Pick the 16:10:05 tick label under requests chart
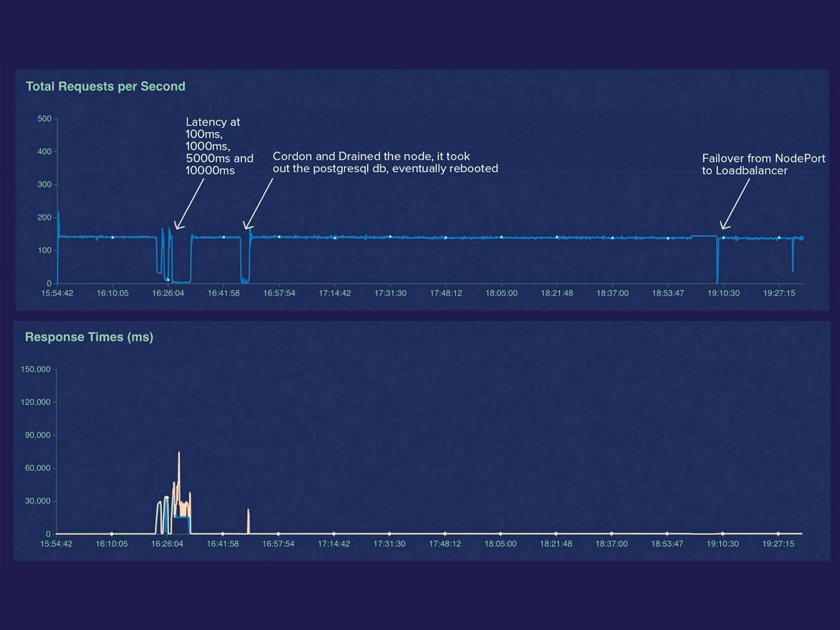Image resolution: width=840 pixels, height=630 pixels. (x=113, y=293)
